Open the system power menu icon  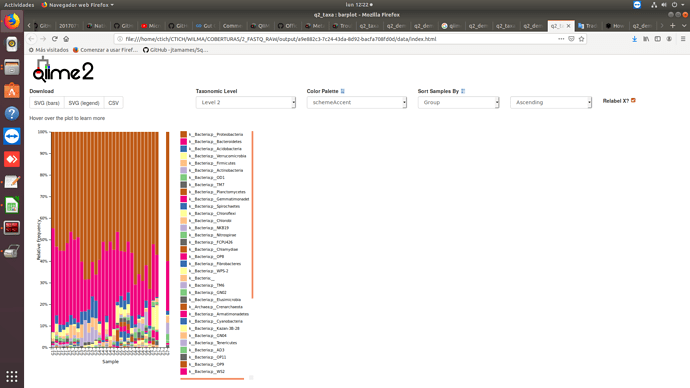point(674,5)
